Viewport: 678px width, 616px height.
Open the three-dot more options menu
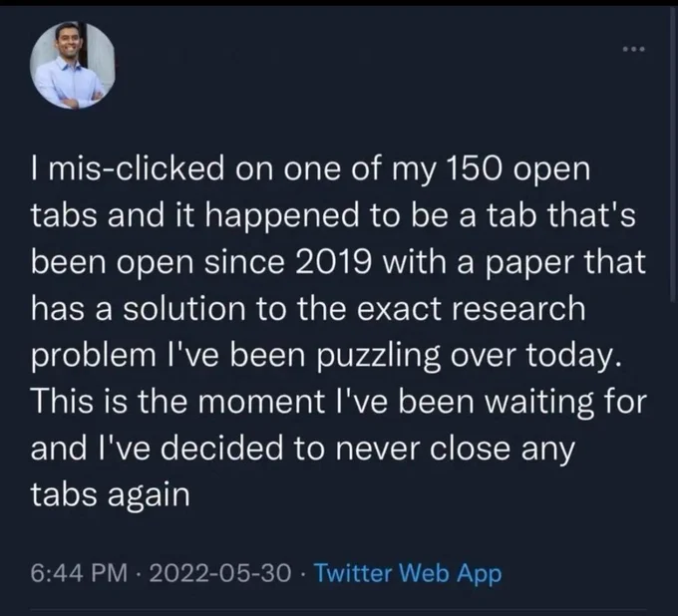pos(633,49)
